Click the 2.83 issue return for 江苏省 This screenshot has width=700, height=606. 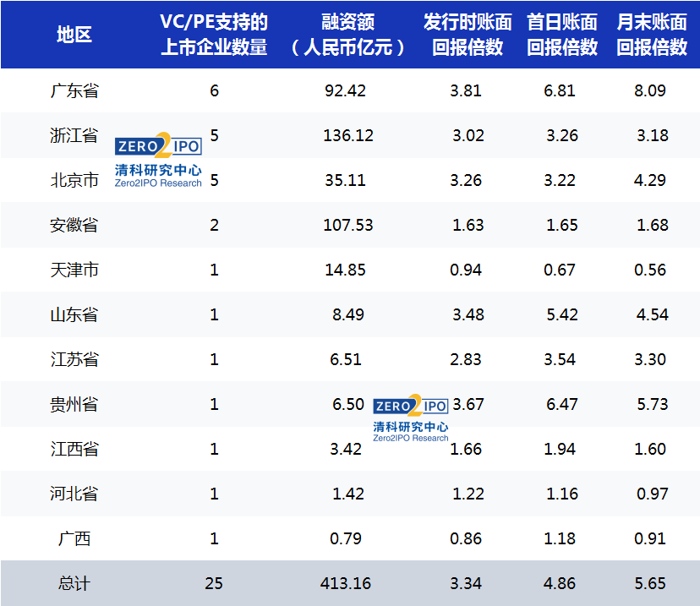pyautogui.click(x=466, y=359)
